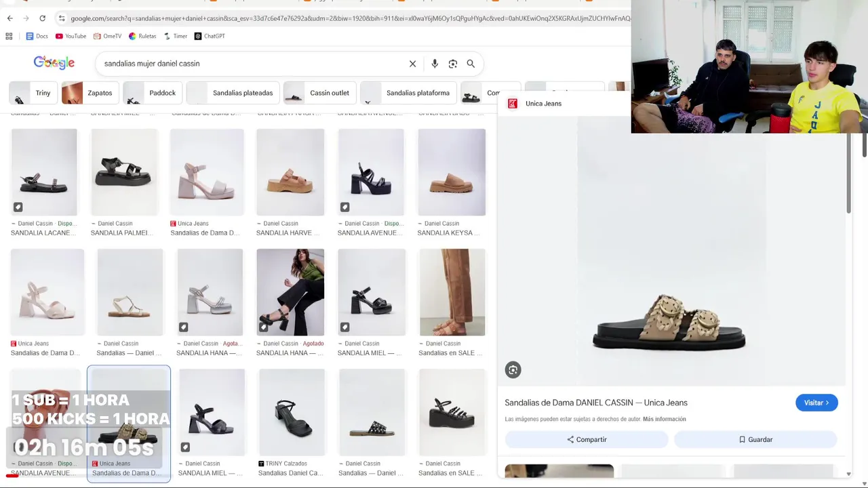This screenshot has height=488, width=868.
Task: Edit the search box text
Action: [x=251, y=64]
